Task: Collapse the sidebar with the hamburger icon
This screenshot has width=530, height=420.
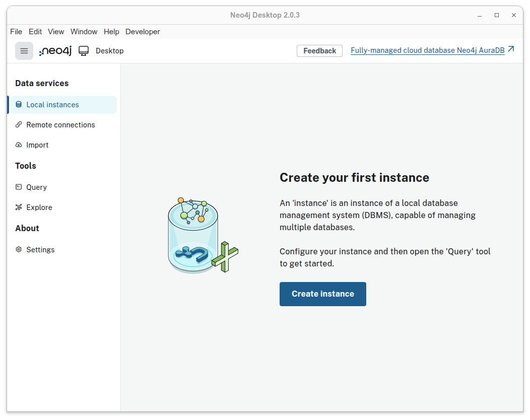Action: pos(24,51)
